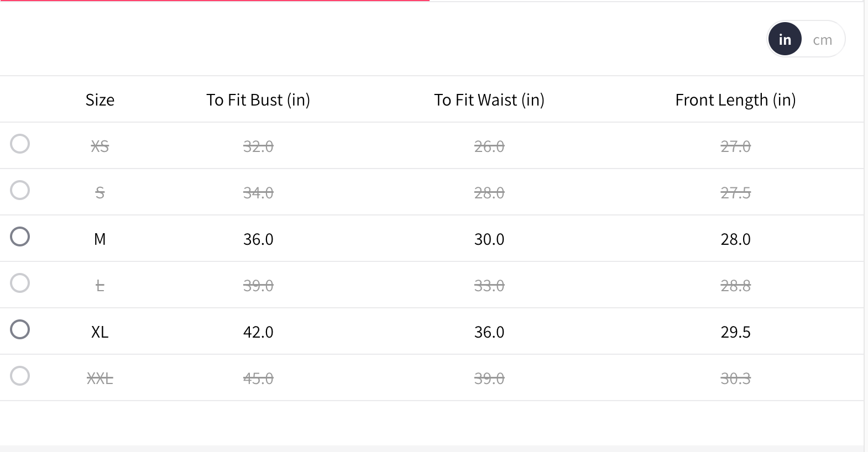Click the struck-through XXL size label

(x=100, y=379)
